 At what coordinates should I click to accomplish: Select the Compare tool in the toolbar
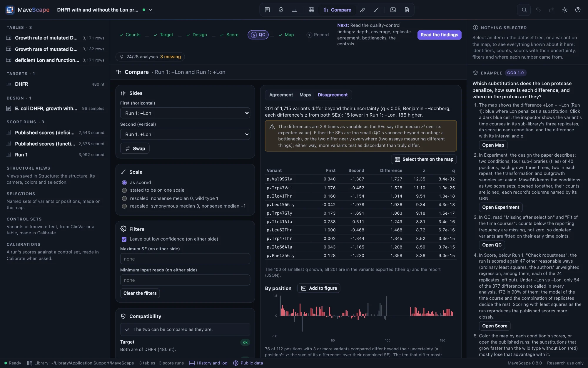tap(337, 10)
